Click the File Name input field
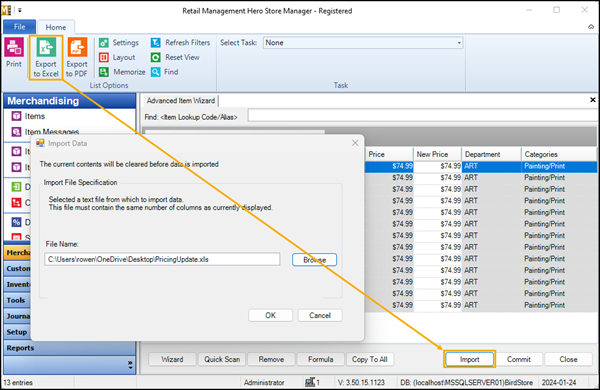The image size is (600, 390). coord(162,259)
